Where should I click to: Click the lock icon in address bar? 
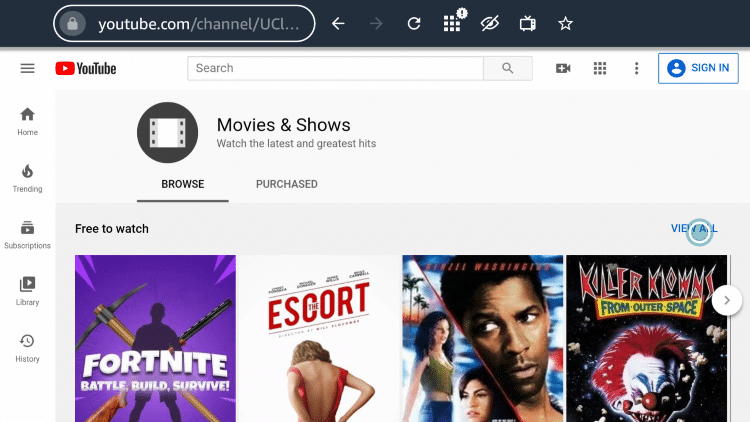(72, 23)
